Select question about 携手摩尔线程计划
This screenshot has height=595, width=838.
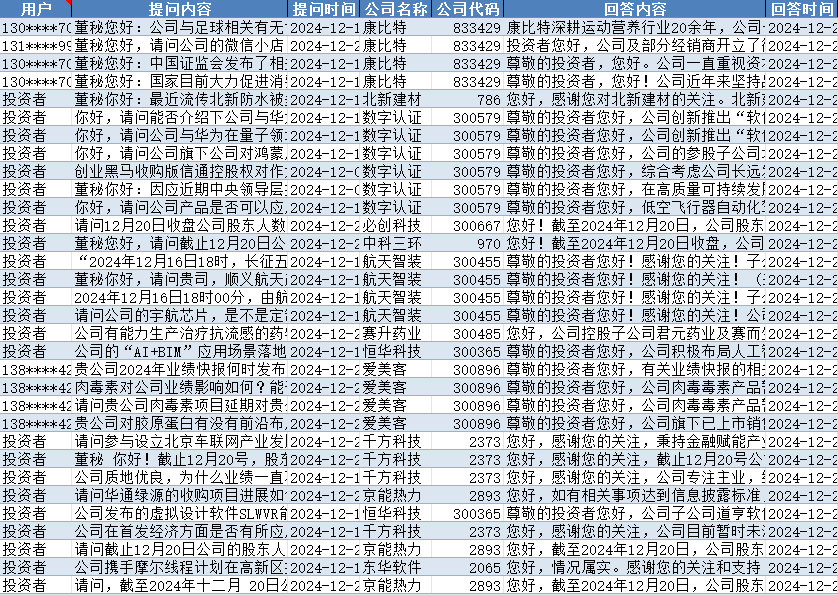[x=180, y=567]
